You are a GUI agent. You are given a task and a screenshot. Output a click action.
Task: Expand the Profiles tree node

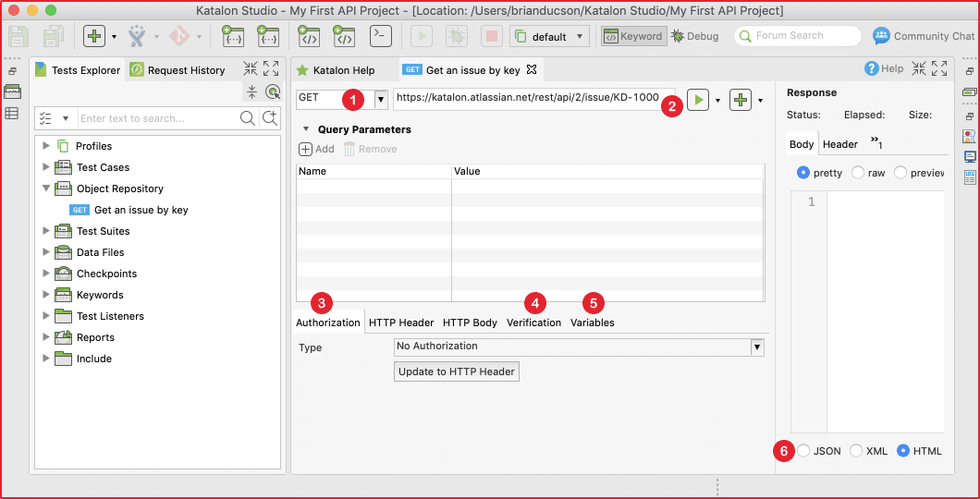tap(45, 145)
